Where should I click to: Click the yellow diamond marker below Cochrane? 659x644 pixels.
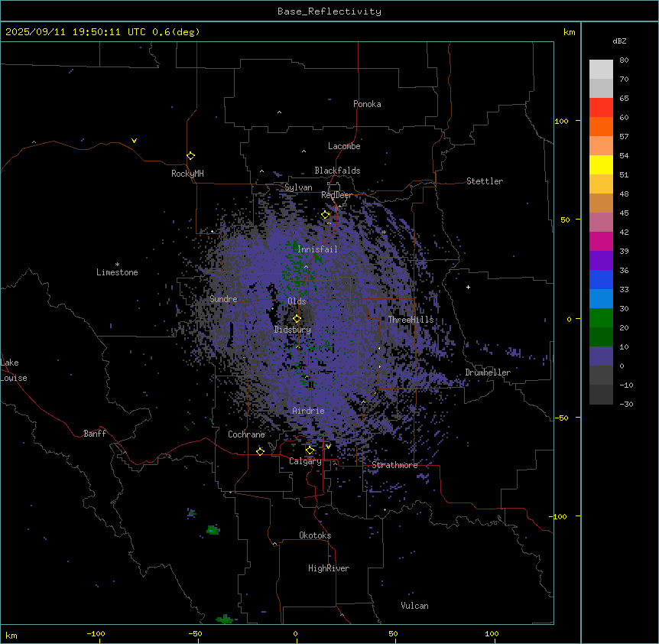point(260,451)
